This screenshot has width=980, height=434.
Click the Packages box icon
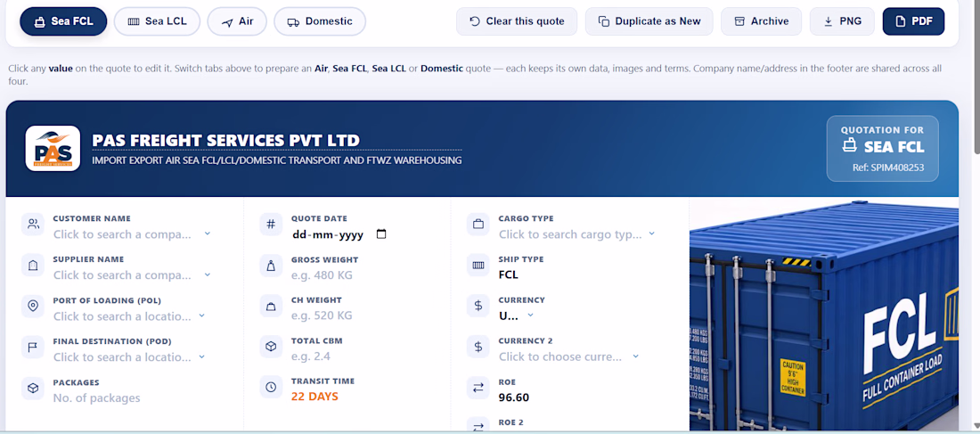click(x=33, y=388)
